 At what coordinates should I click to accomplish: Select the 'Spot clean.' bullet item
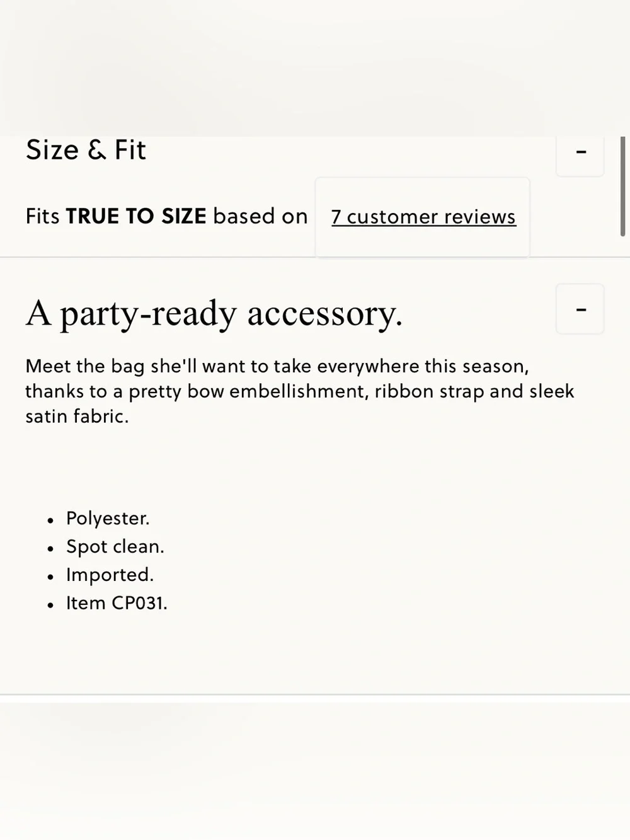pos(115,546)
